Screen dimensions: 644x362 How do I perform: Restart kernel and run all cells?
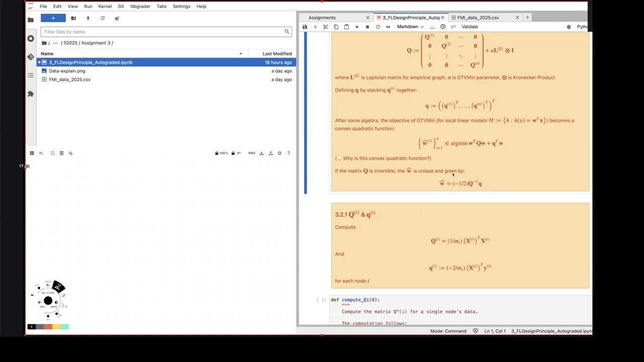click(388, 27)
